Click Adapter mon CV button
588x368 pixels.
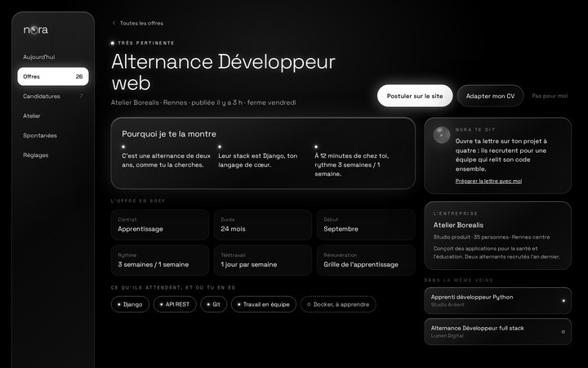point(490,96)
